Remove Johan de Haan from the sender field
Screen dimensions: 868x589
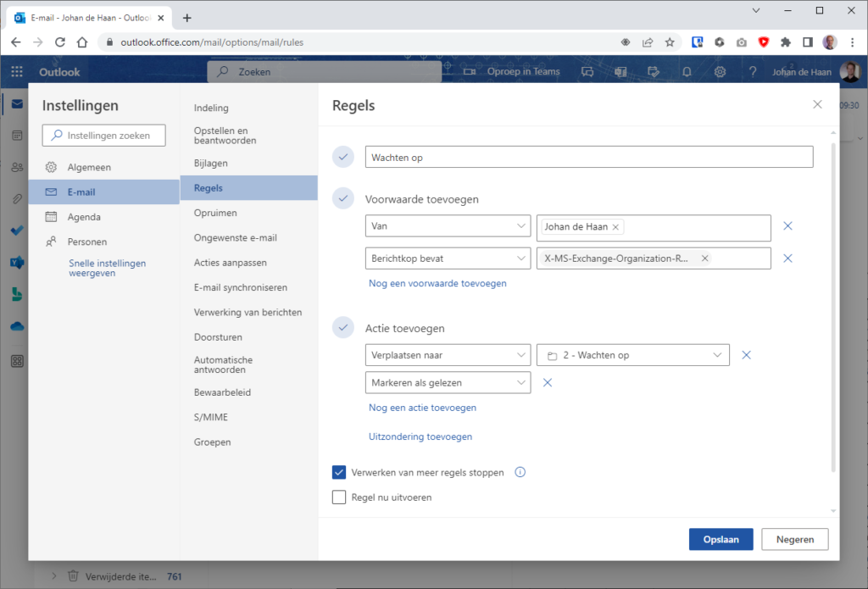coord(616,227)
